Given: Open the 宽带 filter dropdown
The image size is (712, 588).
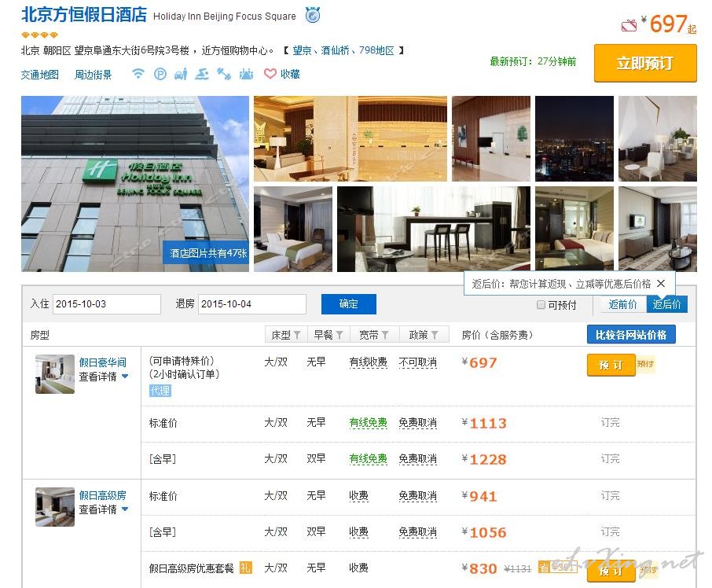Looking at the screenshot, I should (x=373, y=335).
